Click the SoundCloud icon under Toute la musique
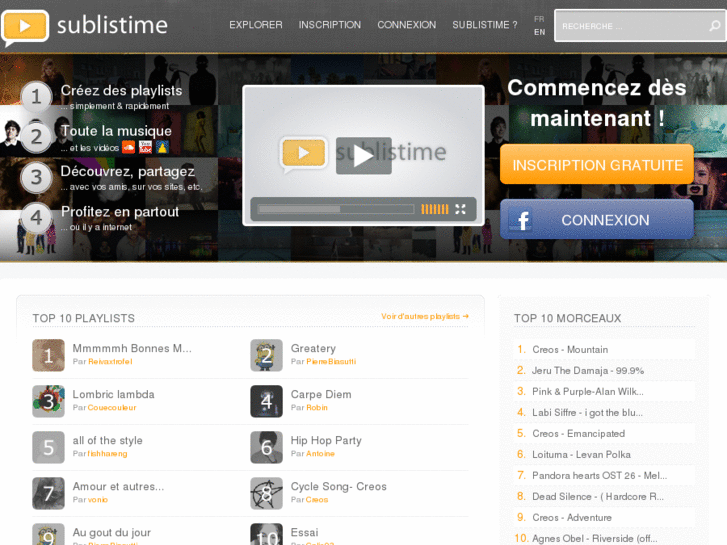The width and height of the screenshot is (727, 545). [128, 147]
